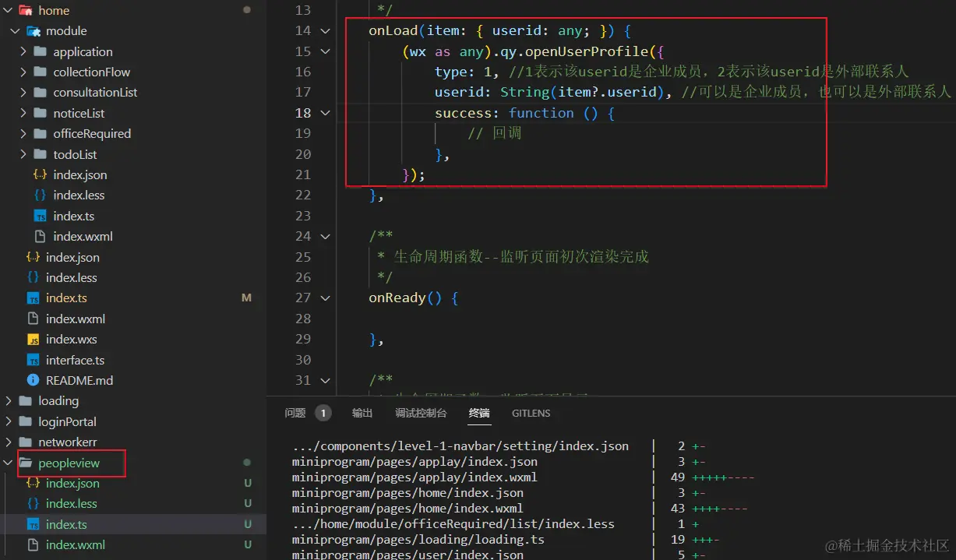Expand the loading folder chevron

(8, 401)
